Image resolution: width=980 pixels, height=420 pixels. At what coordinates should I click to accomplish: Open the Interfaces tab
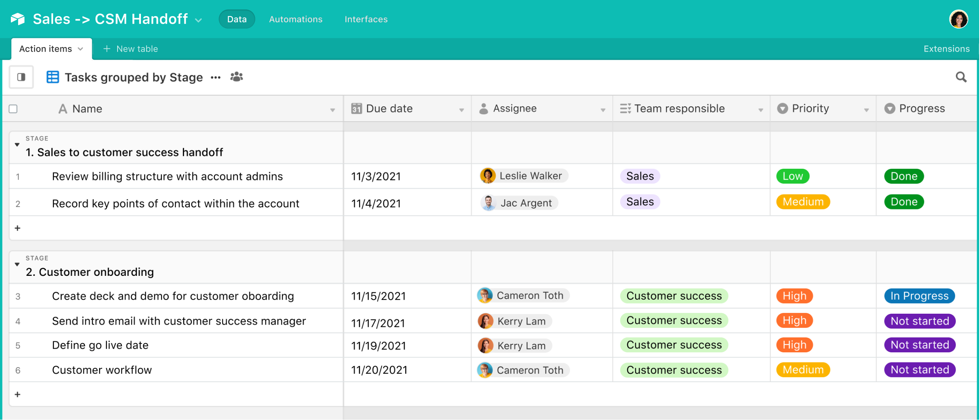point(366,19)
